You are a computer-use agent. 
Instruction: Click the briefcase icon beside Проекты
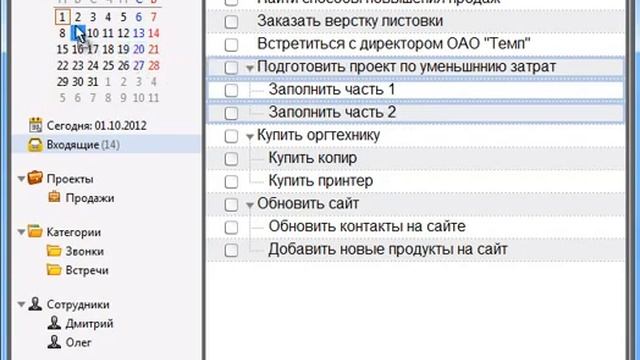coord(35,178)
